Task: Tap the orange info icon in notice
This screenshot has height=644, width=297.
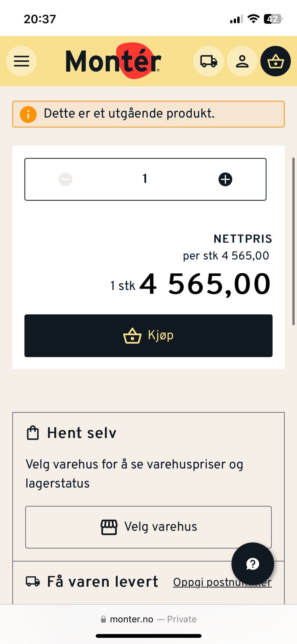Action: click(28, 114)
